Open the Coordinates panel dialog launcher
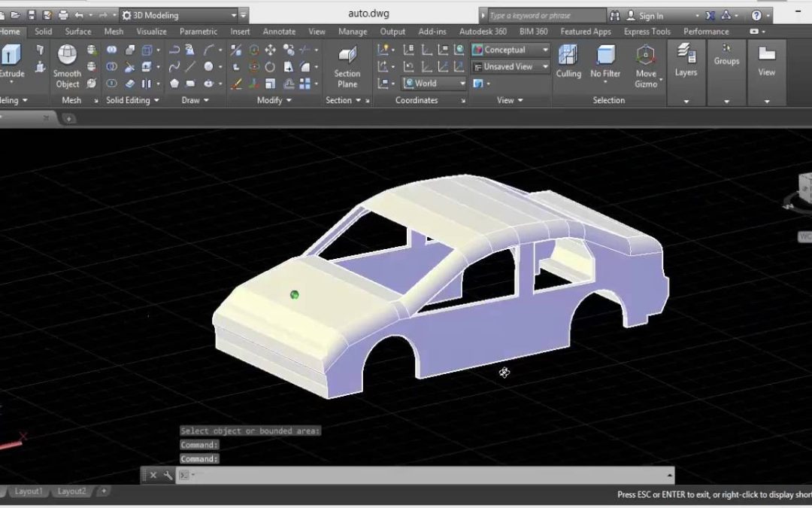 pos(463,101)
